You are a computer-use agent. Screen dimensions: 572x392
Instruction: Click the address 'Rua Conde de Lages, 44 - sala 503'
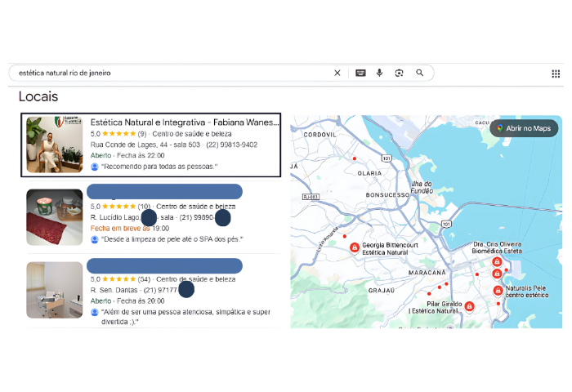pyautogui.click(x=145, y=145)
